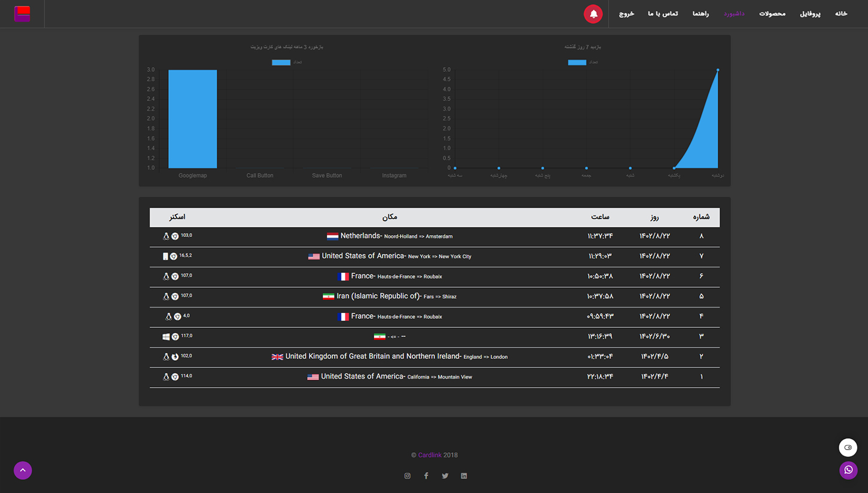
Task: Click the Chrome icon beside version 103,0
Action: [175, 236]
